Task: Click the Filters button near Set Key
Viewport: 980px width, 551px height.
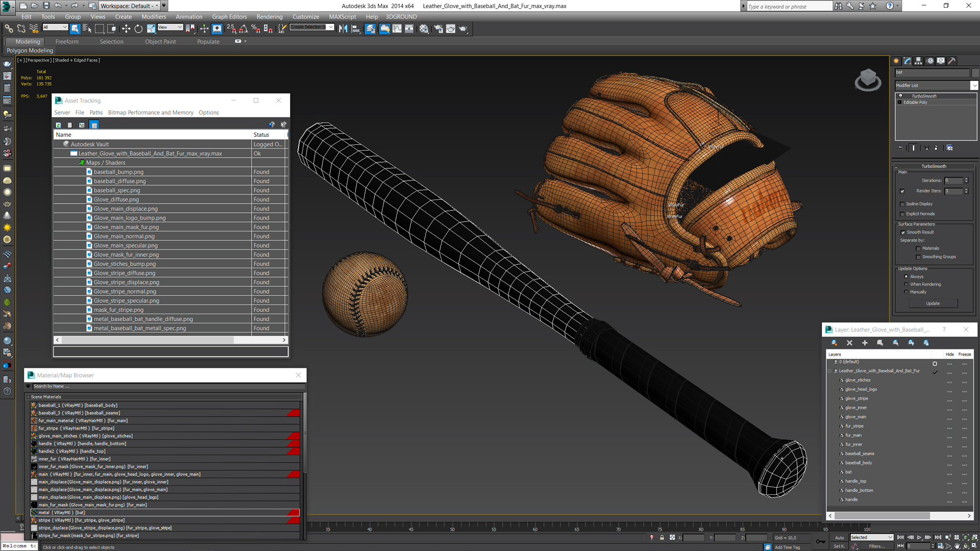Action: 876,546
